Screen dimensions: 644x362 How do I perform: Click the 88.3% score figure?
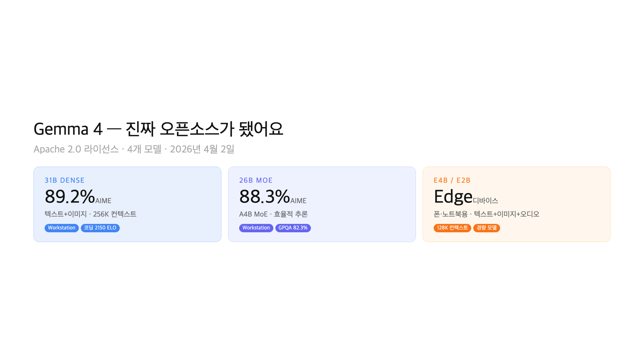coord(264,197)
